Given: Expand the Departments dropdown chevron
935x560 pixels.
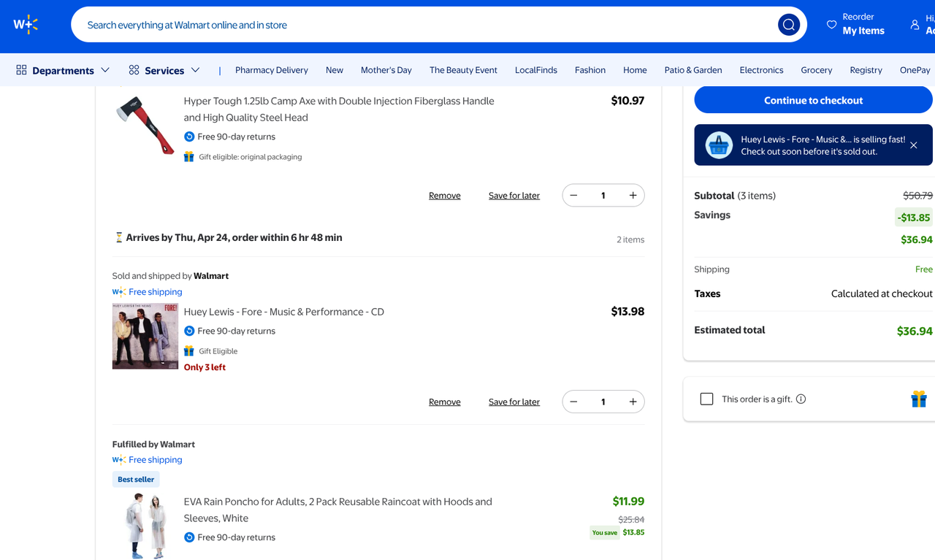Looking at the screenshot, I should pos(105,70).
